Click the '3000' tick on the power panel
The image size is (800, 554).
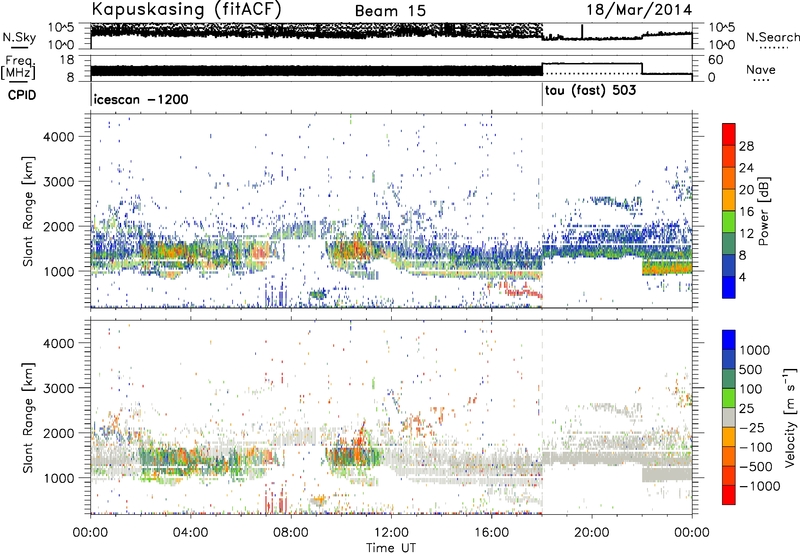(x=58, y=182)
